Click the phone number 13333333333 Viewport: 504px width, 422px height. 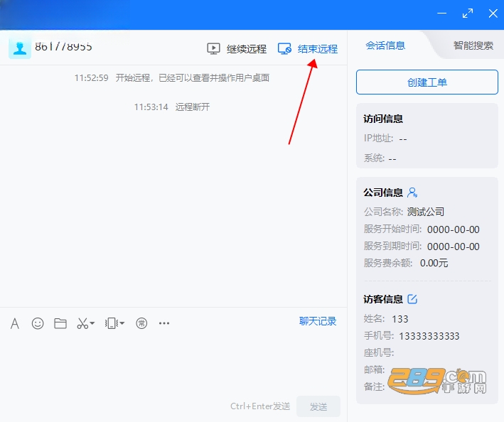429,336
